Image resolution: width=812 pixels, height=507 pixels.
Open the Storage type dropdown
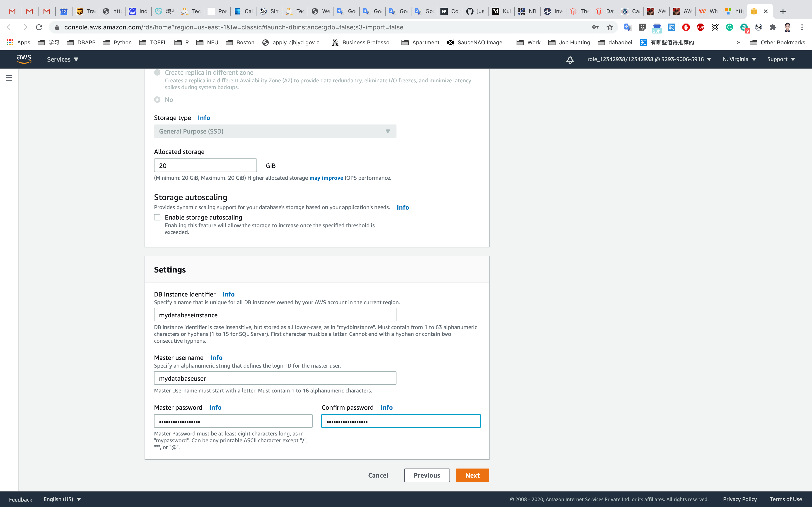tap(275, 131)
